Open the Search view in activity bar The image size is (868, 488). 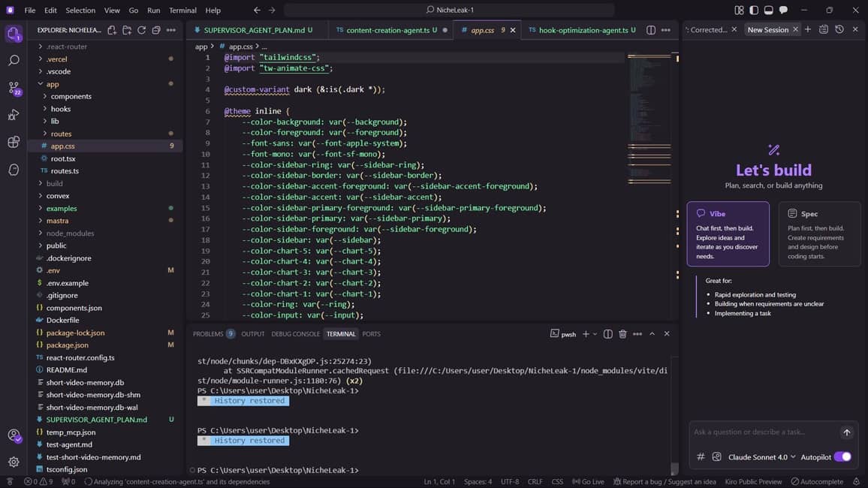14,60
